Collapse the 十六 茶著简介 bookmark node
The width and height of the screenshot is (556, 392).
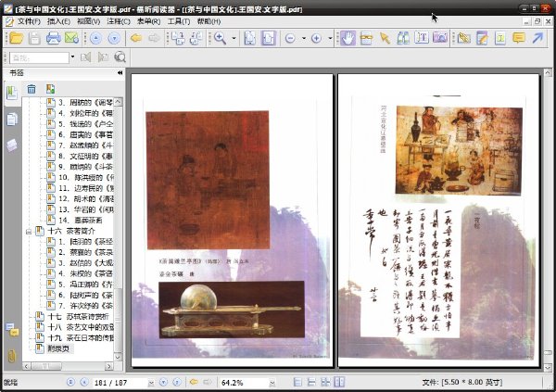click(x=29, y=232)
